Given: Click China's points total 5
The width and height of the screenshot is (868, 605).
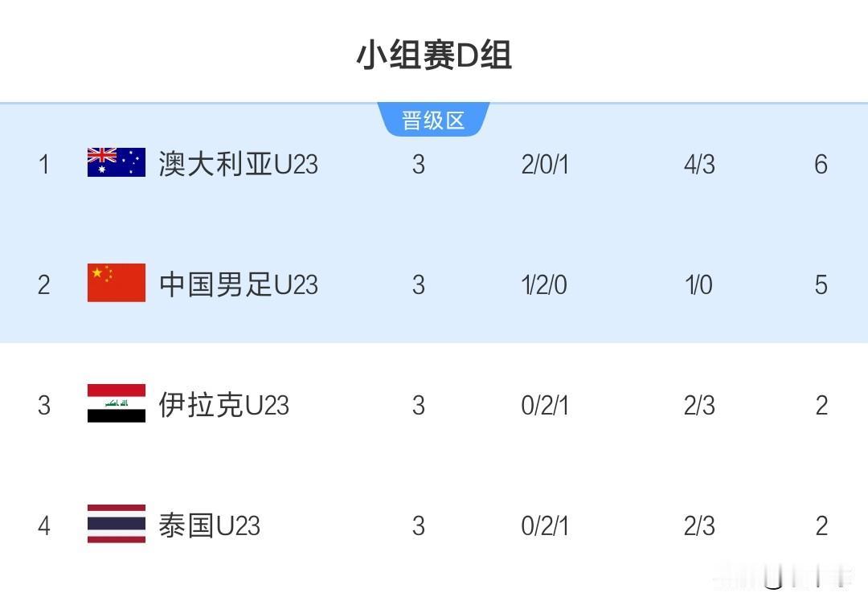Looking at the screenshot, I should [x=821, y=284].
